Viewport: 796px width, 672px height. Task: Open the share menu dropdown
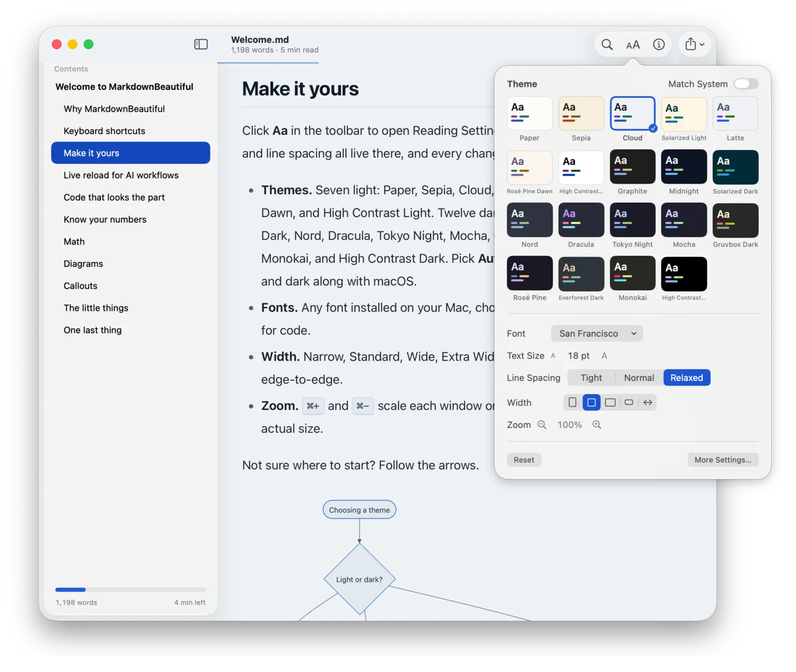pyautogui.click(x=695, y=44)
